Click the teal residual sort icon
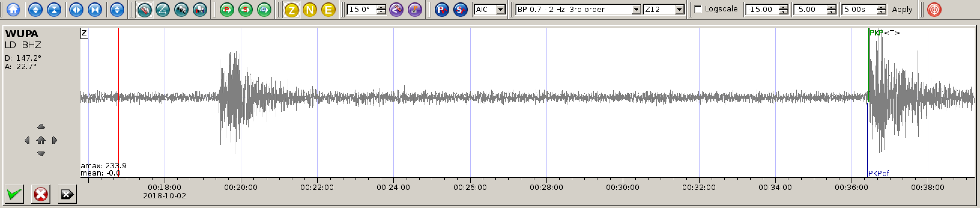The height and width of the screenshot is (208, 980). [x=200, y=10]
